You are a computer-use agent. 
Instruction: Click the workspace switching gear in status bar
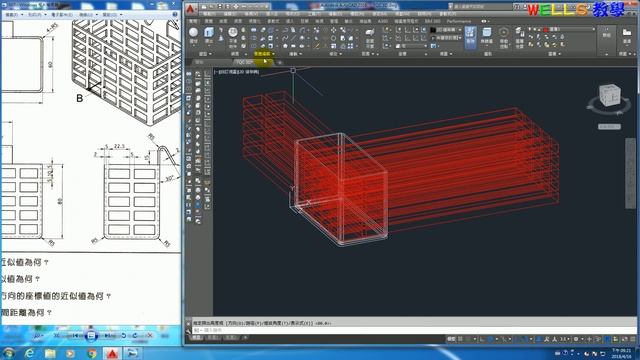pyautogui.click(x=576, y=339)
